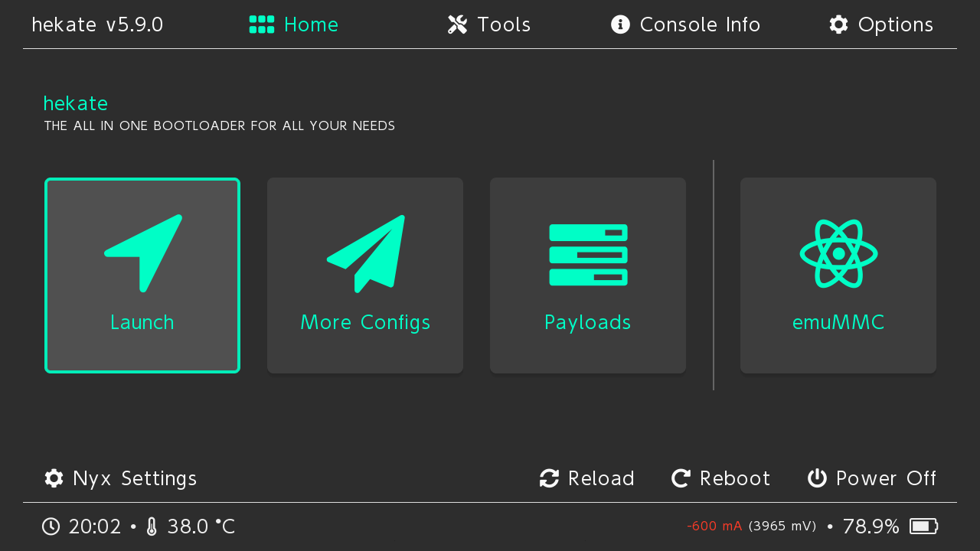The width and height of the screenshot is (980, 551).
Task: Click the hekate v5.9.0 title
Action: tap(97, 24)
